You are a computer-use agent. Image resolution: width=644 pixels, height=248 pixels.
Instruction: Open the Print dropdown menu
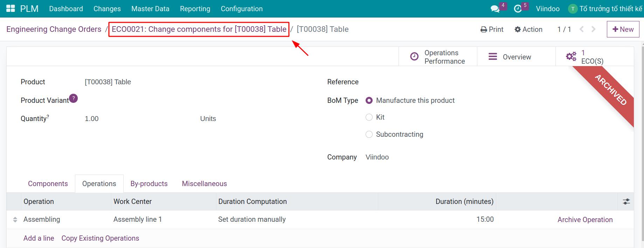(492, 29)
